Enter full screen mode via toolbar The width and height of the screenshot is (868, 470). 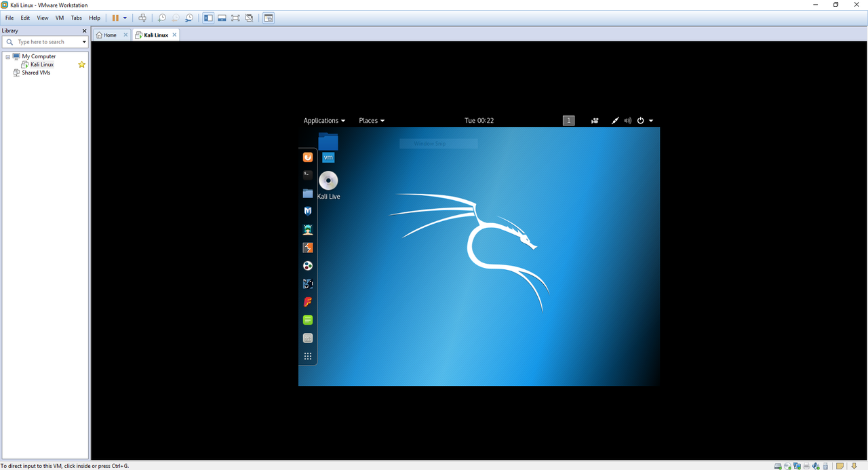[x=235, y=18]
